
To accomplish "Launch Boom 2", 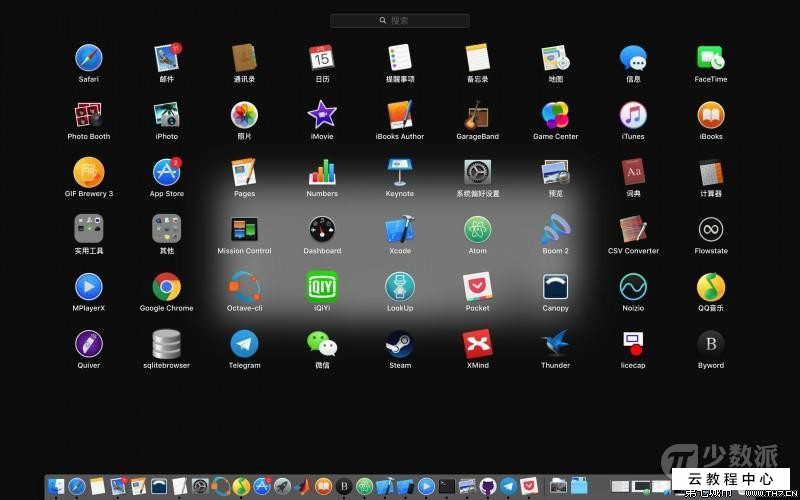I will coord(556,229).
